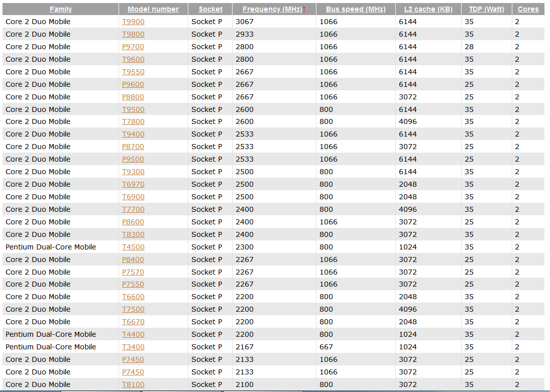Image resolution: width=550 pixels, height=392 pixels.
Task: Select Core 2 Duo Mobile in T9900 row
Action: pos(38,22)
